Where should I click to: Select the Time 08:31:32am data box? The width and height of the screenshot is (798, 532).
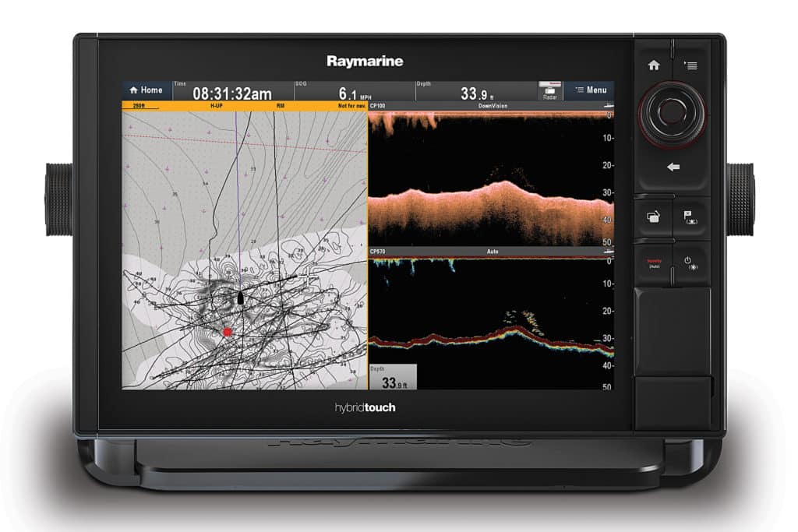click(233, 91)
